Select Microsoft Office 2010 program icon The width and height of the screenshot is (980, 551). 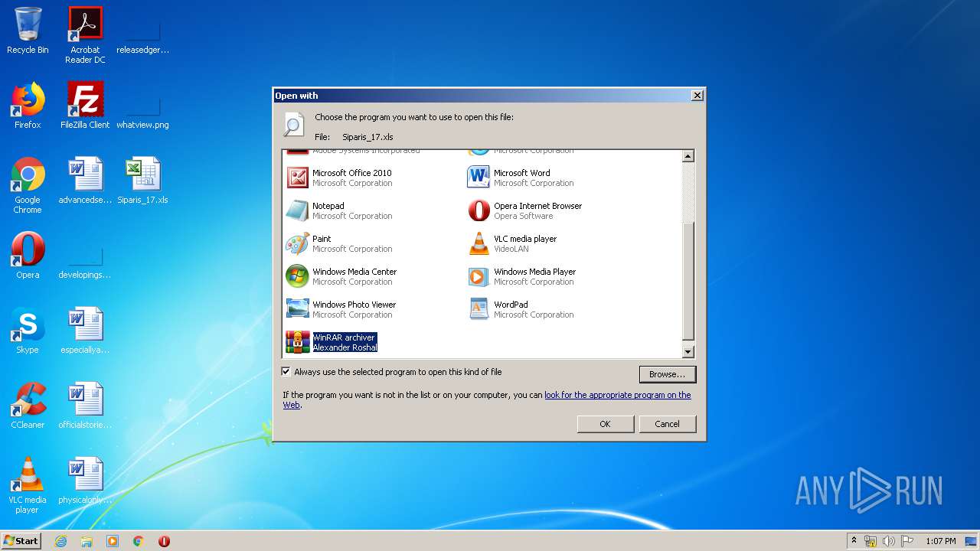tap(297, 178)
